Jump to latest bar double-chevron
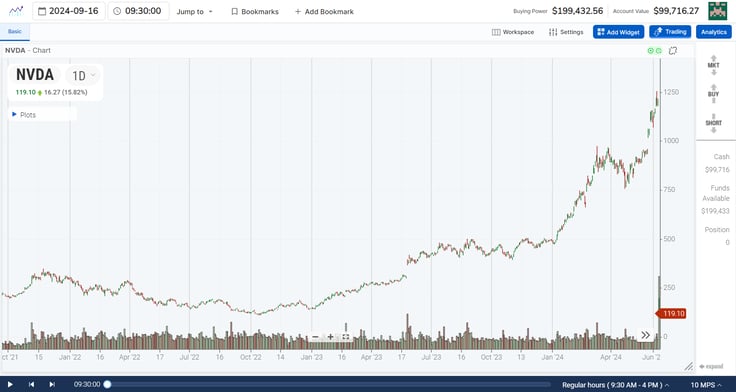Viewport: 736px width, 392px height. (646, 335)
